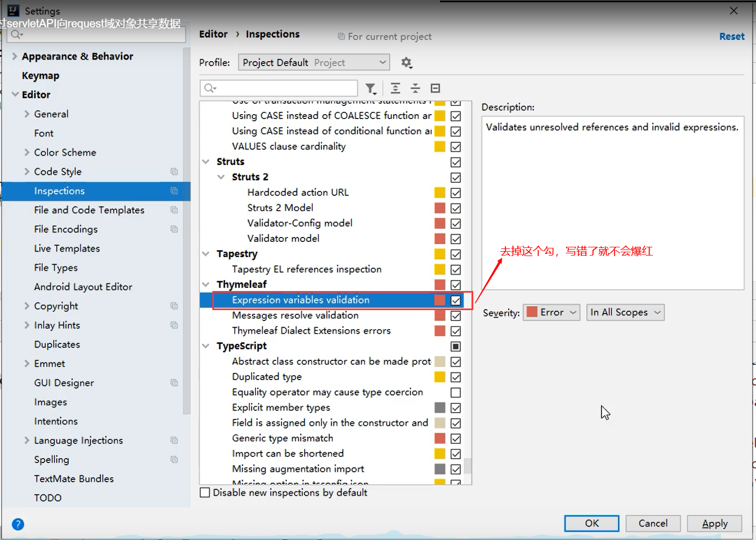The image size is (756, 540).
Task: Click the Reset link
Action: pyautogui.click(x=731, y=37)
